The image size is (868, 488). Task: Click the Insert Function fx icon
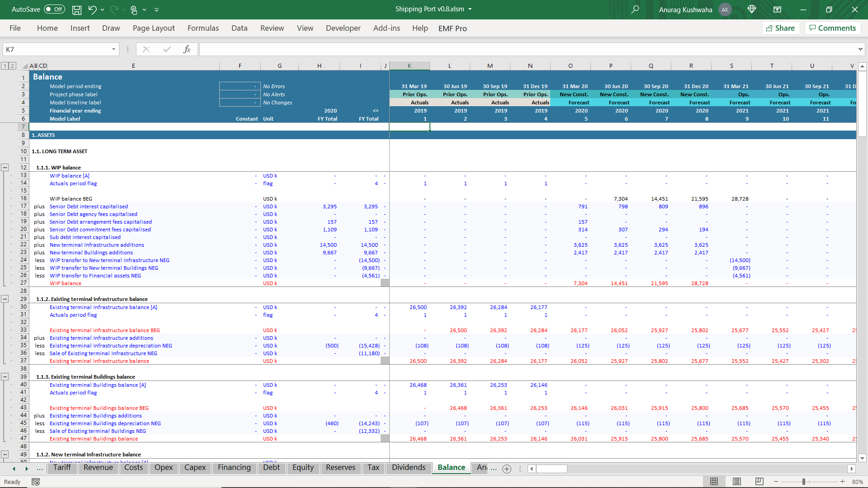pos(187,49)
